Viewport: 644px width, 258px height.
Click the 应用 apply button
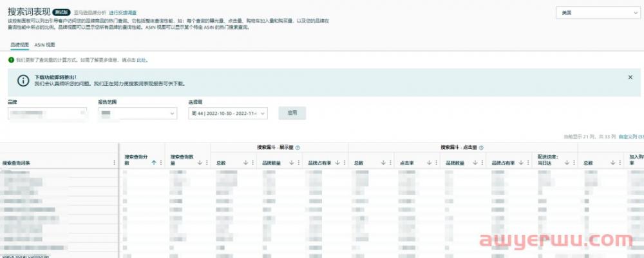[x=292, y=113]
